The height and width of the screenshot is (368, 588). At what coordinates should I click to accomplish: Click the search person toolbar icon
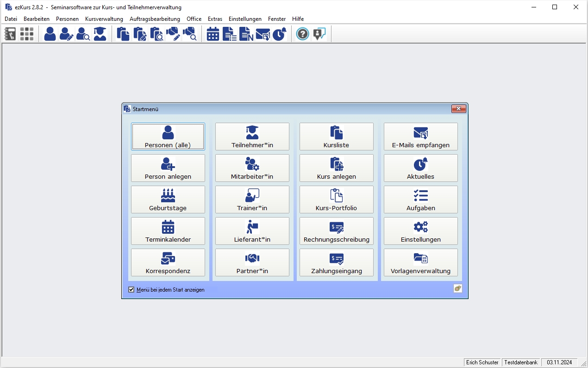(83, 34)
